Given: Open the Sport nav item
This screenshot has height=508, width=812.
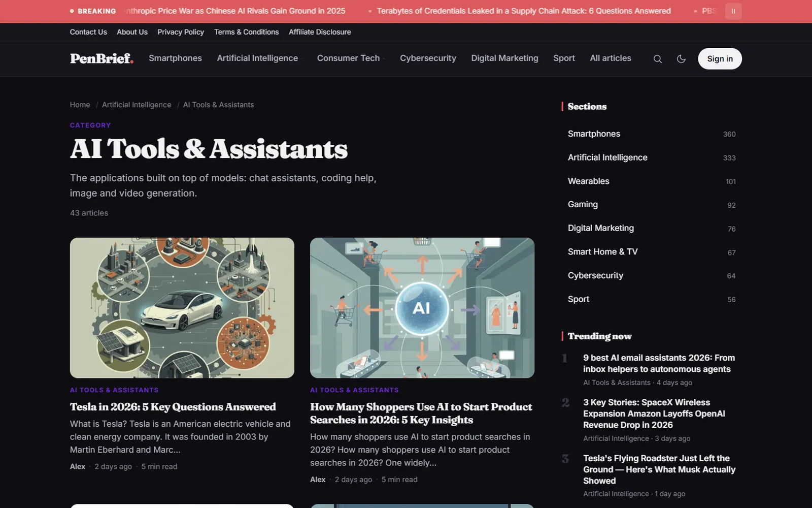Looking at the screenshot, I should coord(564,58).
